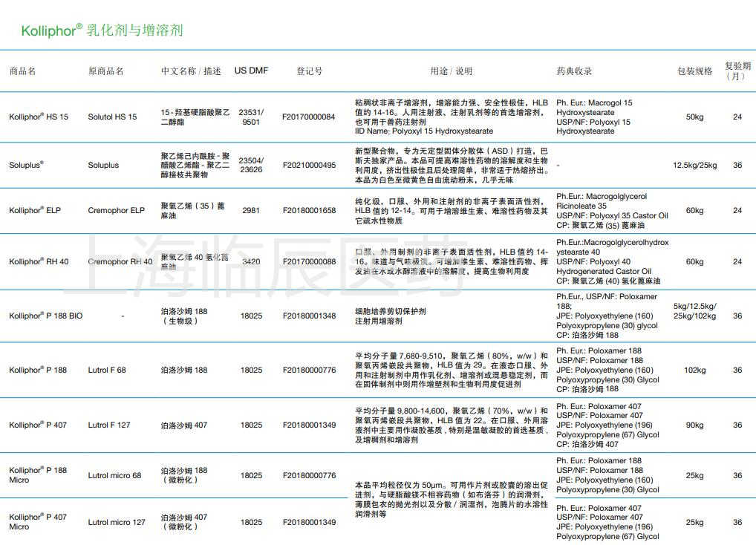756x545 pixels.
Task: Click the Cremophor ELP original name cell
Action: pos(117,211)
